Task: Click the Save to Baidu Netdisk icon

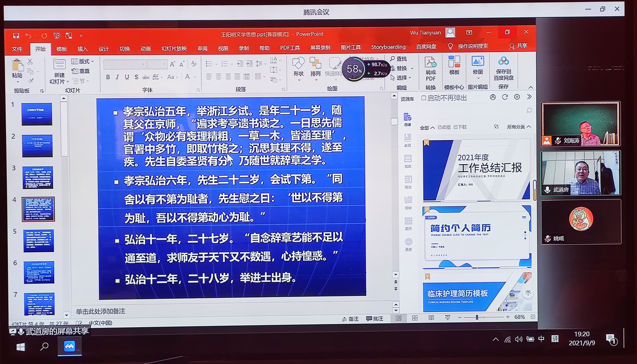Action: [503, 61]
